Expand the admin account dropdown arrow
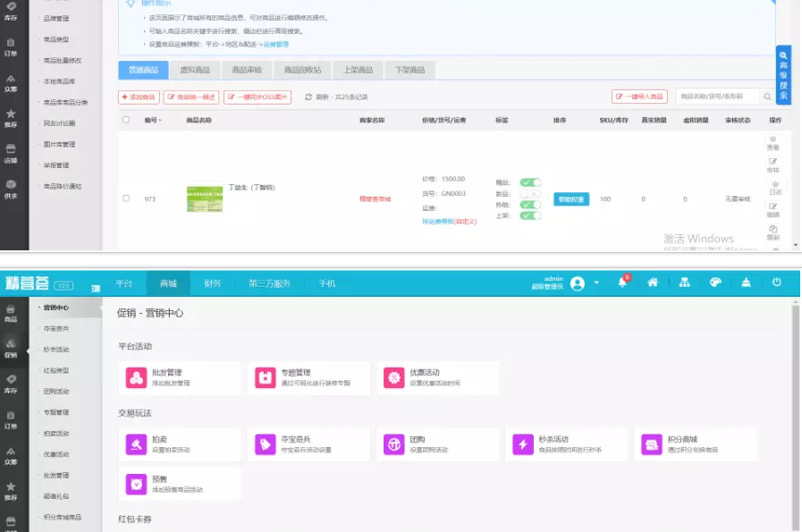Screen dimensions: 802x532 coord(597,283)
